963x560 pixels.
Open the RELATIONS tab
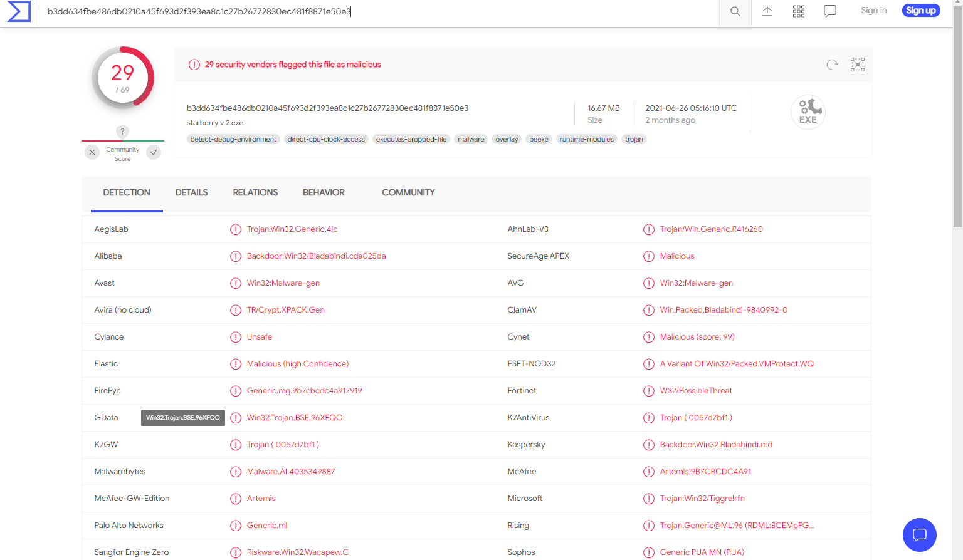pos(255,193)
